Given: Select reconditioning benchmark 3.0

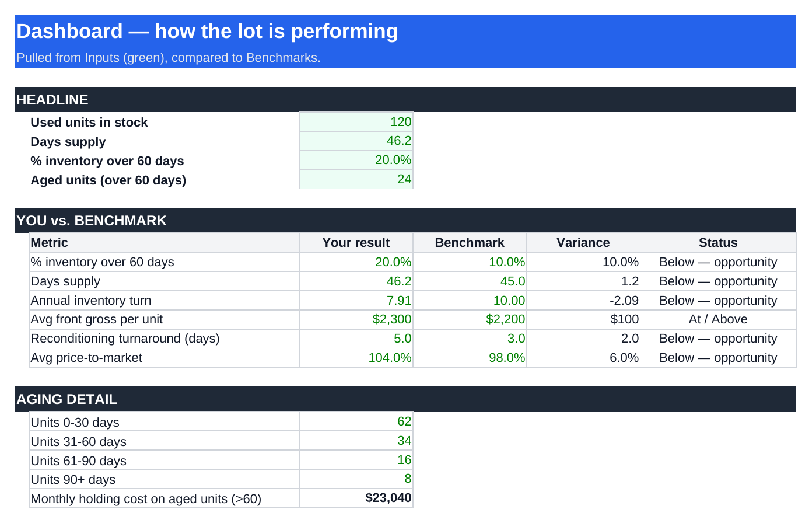Looking at the screenshot, I should coord(470,339).
